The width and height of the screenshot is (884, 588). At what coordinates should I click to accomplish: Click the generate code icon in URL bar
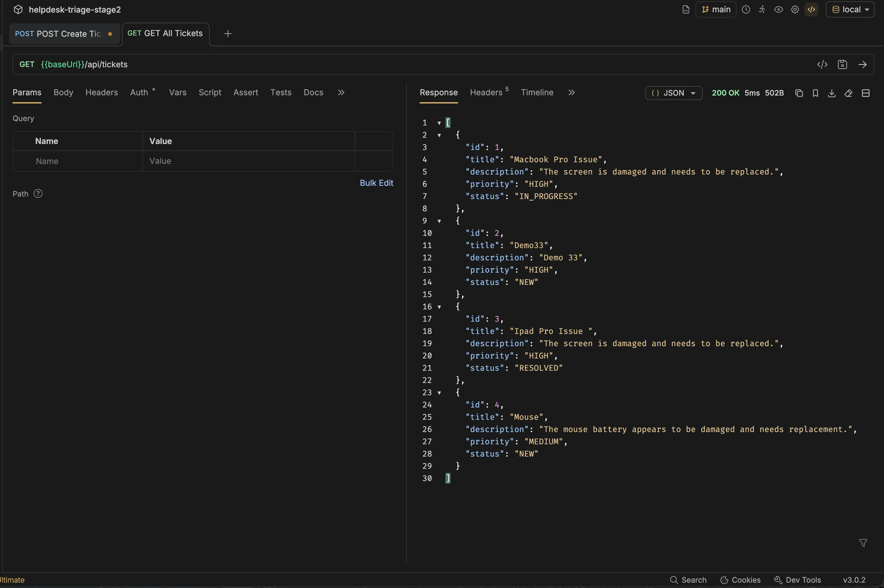click(x=822, y=64)
